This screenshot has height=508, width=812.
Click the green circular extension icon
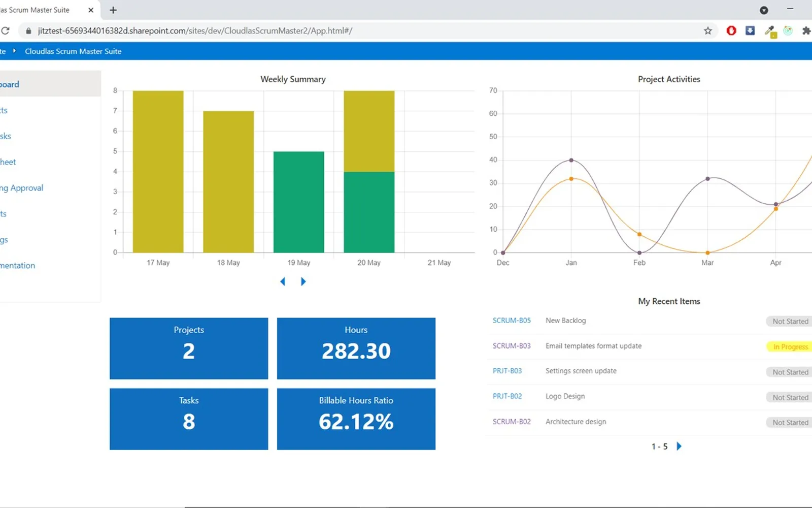pyautogui.click(x=788, y=30)
